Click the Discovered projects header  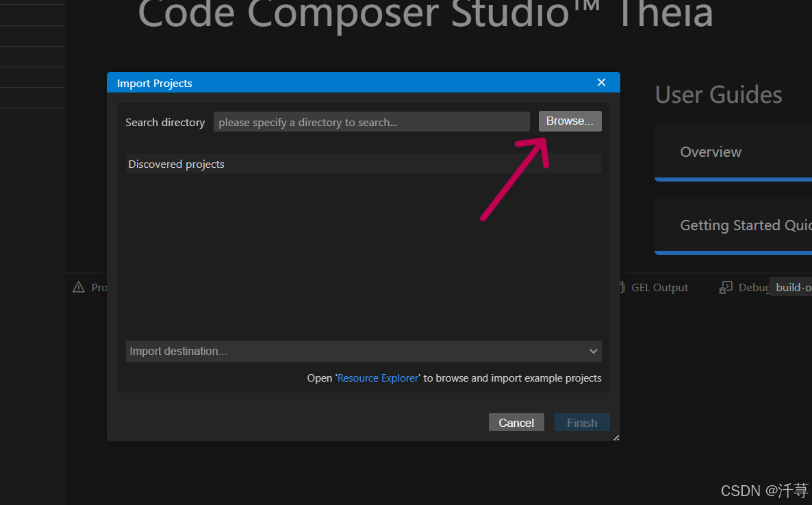[364, 164]
